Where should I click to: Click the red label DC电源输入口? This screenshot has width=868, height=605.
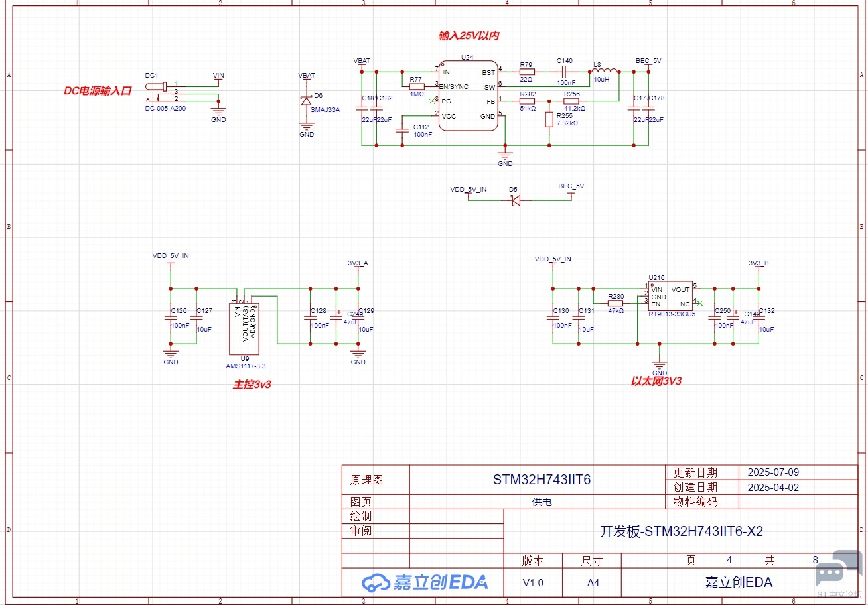click(x=98, y=90)
